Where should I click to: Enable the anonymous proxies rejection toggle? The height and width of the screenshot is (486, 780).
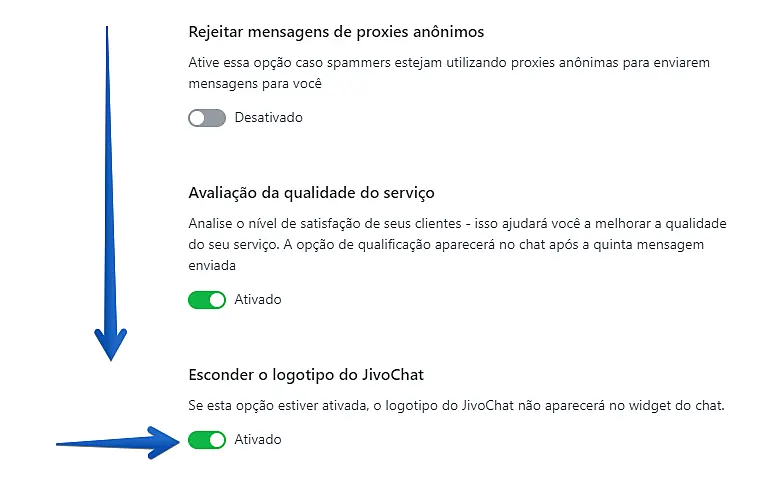(x=207, y=118)
